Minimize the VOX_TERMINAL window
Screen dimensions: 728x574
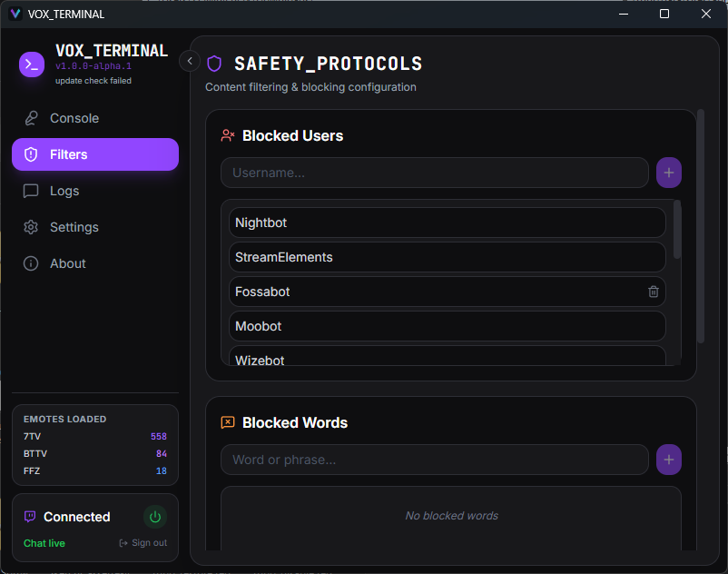[624, 14]
